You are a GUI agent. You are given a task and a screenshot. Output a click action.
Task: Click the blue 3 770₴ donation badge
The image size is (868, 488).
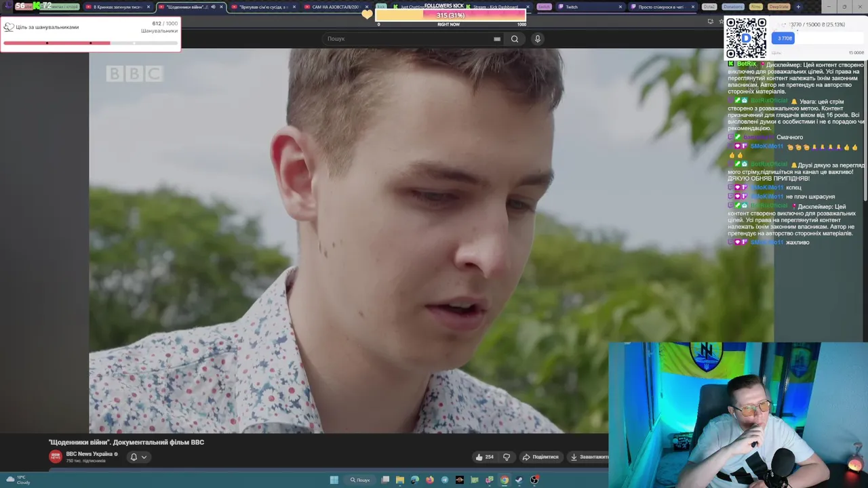785,39
